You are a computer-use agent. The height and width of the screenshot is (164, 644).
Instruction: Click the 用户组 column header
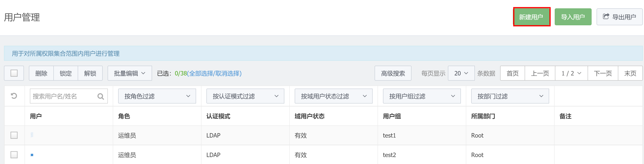point(392,116)
